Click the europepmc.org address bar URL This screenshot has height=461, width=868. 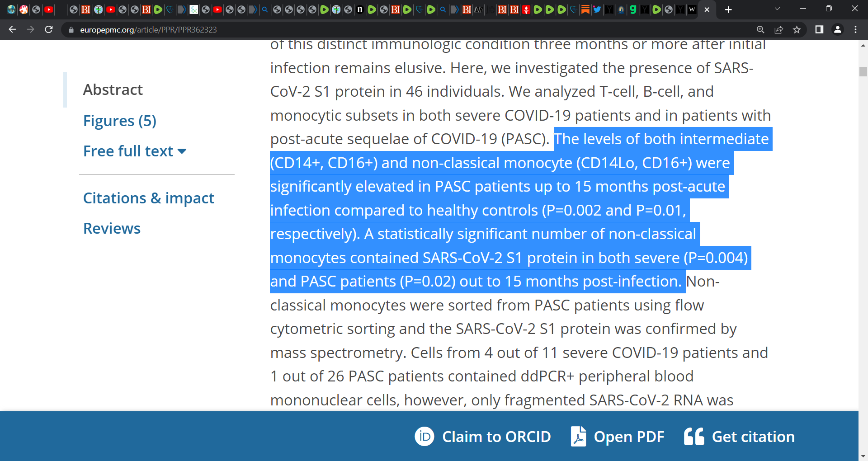coord(148,30)
